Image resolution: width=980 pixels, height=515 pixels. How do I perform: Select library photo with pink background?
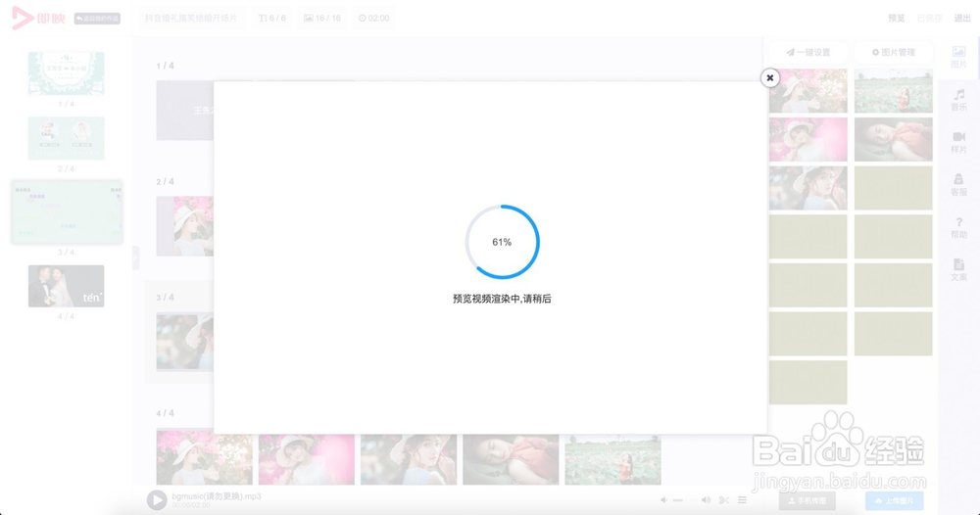(808, 139)
